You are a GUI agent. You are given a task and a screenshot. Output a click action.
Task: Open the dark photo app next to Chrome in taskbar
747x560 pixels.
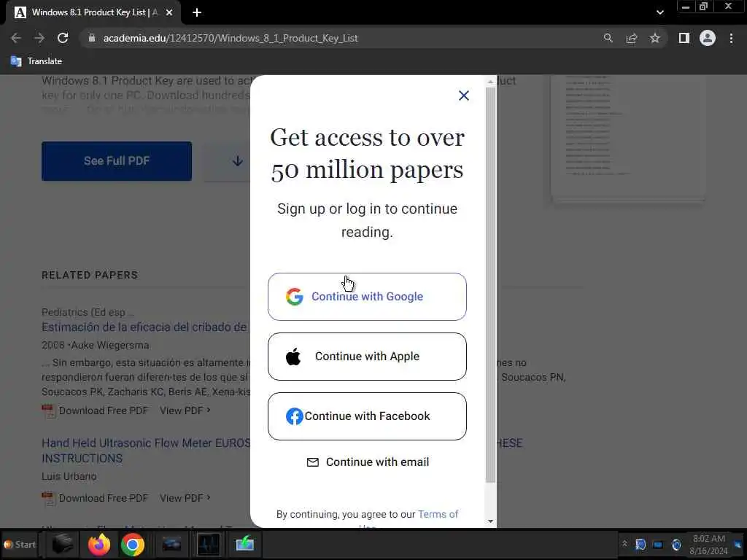pyautogui.click(x=171, y=544)
